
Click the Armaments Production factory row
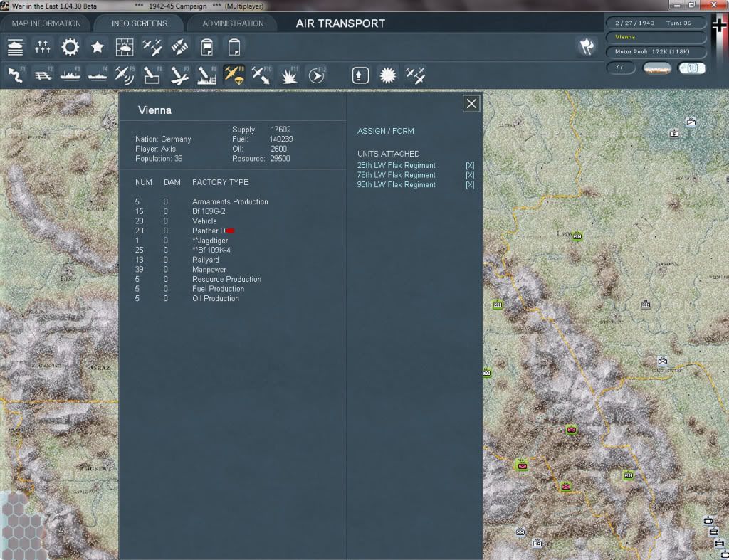click(x=201, y=201)
